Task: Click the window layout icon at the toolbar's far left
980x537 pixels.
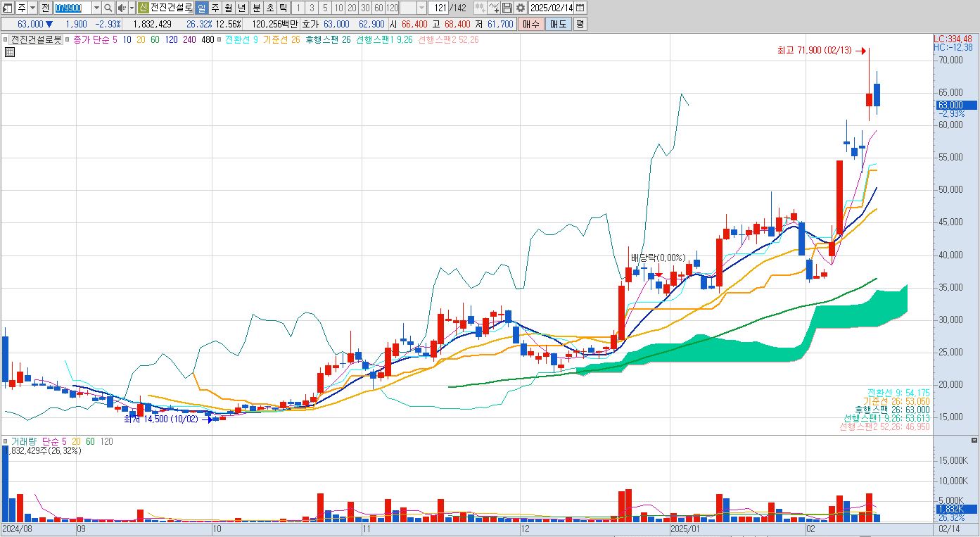Action: point(8,8)
